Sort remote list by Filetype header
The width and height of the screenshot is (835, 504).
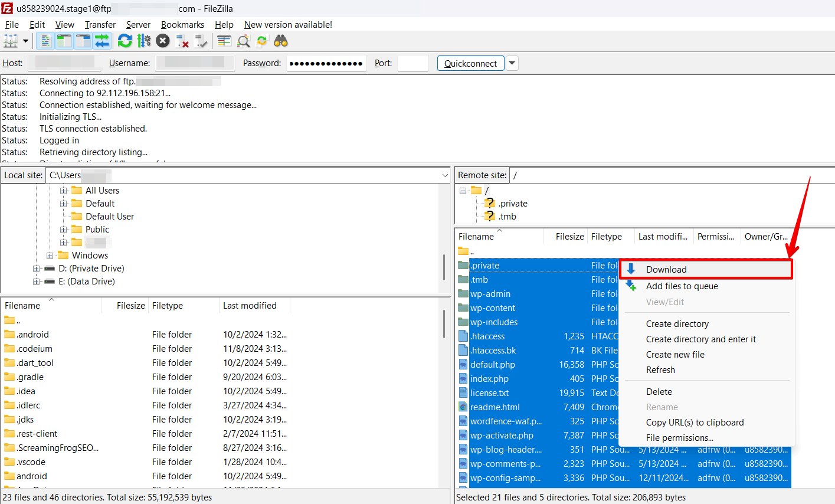[x=611, y=237]
